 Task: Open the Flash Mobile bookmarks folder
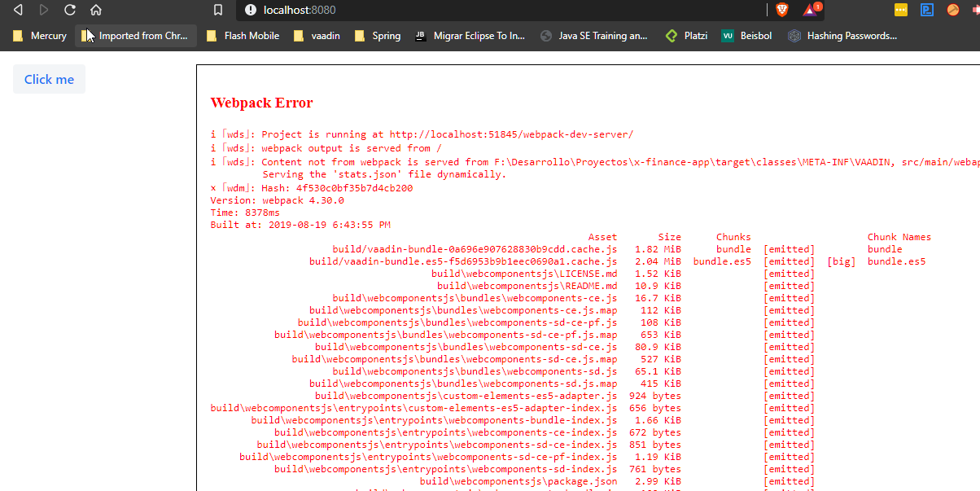tap(243, 36)
